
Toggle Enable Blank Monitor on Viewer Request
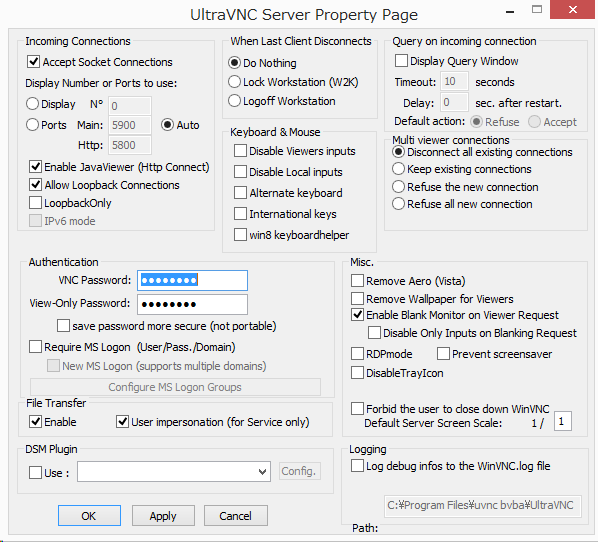[357, 315]
